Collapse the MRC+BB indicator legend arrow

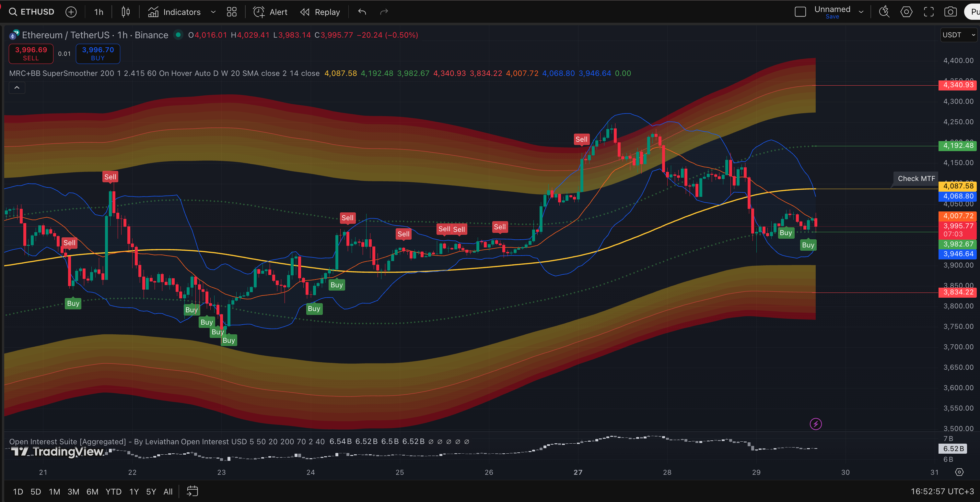(x=17, y=88)
